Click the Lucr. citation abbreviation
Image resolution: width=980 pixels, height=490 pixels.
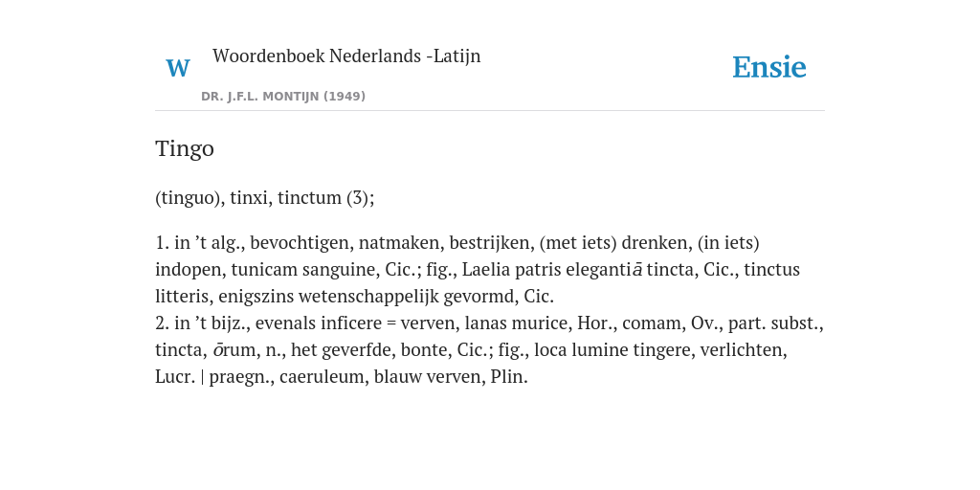coord(175,377)
